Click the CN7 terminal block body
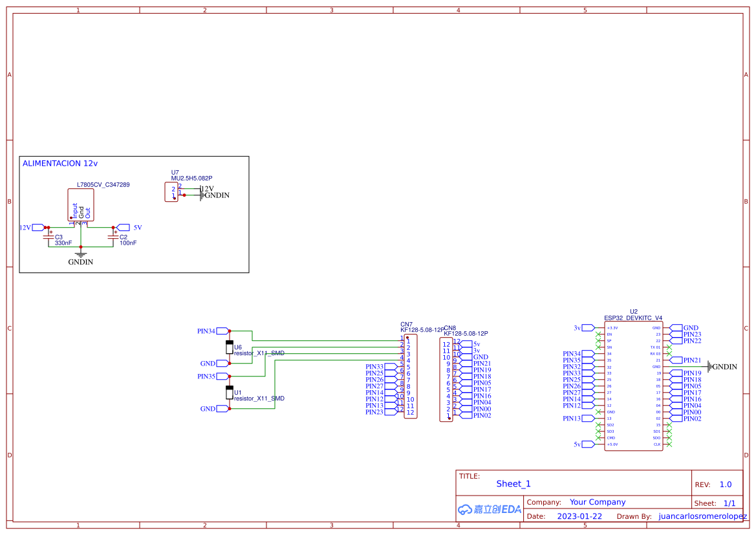The width and height of the screenshot is (756, 535). point(411,377)
